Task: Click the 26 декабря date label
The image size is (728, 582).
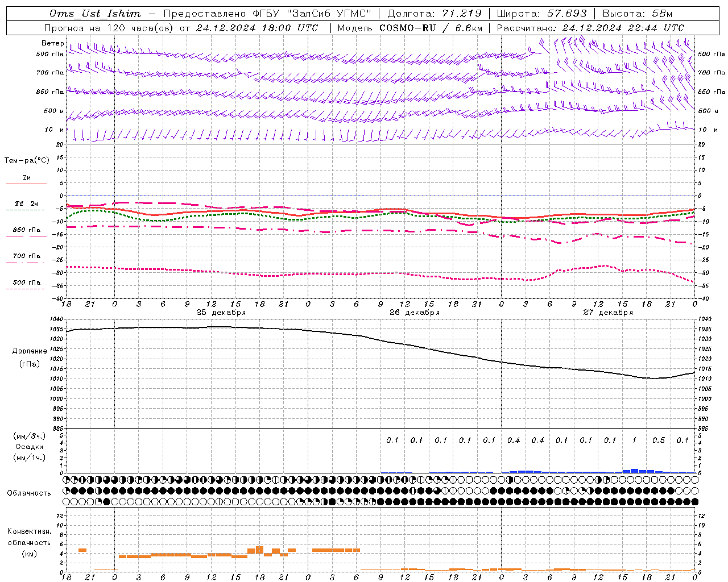Action: [415, 313]
